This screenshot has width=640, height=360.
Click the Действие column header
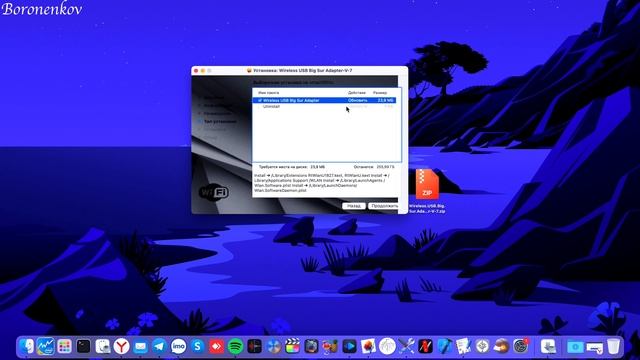tap(357, 93)
